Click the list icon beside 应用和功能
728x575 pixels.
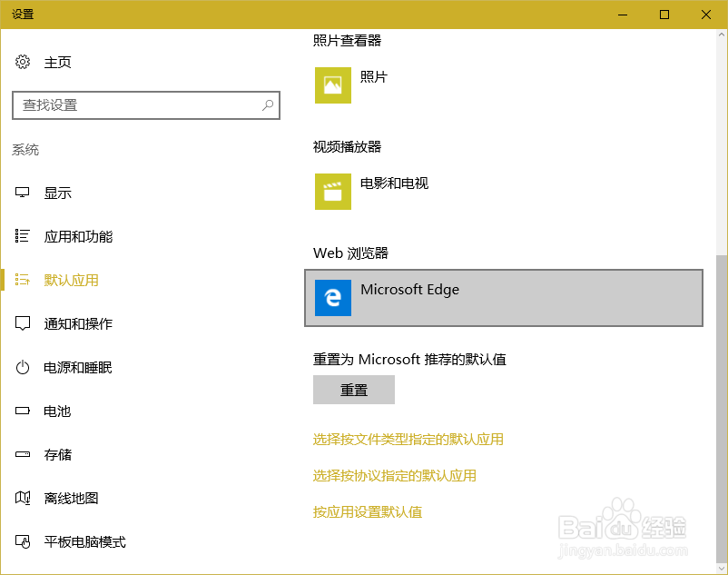(x=24, y=236)
